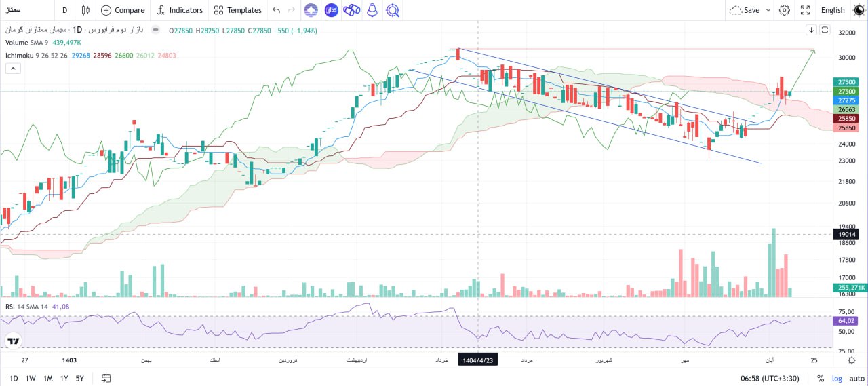Viewport: 868px width, 386px height.
Task: Open the candlestick chart style selector
Action: click(85, 10)
